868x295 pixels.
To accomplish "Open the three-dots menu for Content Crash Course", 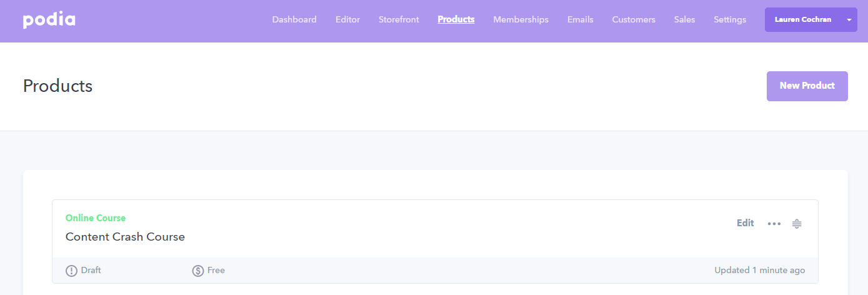I will (774, 224).
